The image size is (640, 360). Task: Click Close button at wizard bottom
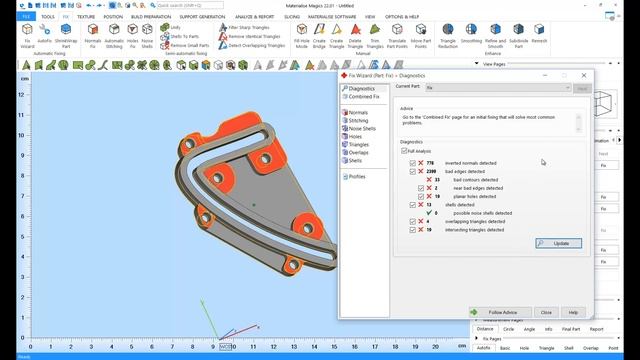click(x=546, y=312)
